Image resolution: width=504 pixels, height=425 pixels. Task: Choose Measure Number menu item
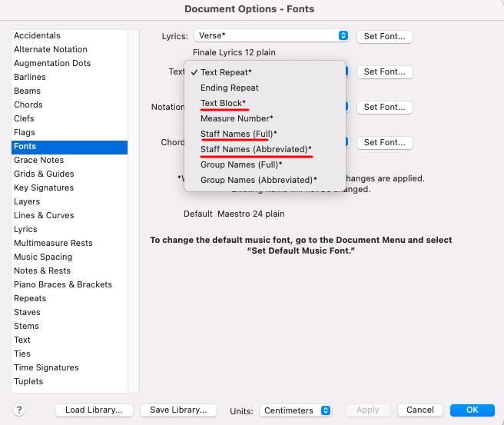[x=236, y=118]
